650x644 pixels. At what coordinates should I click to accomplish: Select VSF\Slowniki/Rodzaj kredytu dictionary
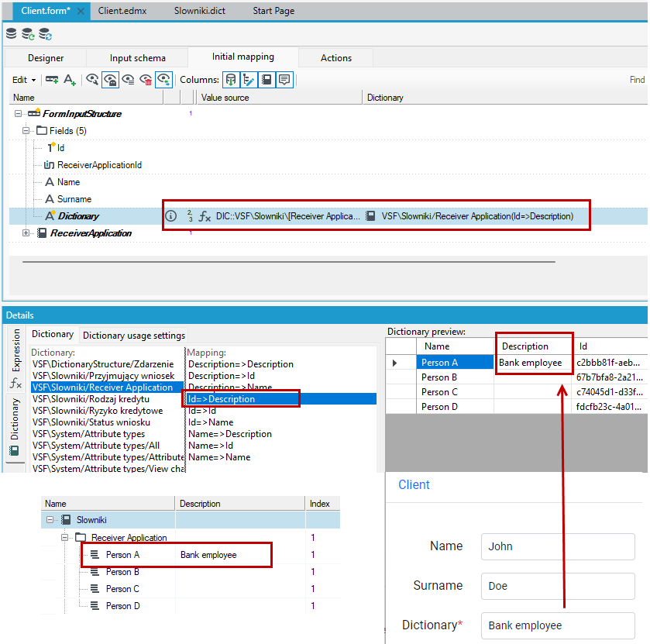tap(91, 399)
